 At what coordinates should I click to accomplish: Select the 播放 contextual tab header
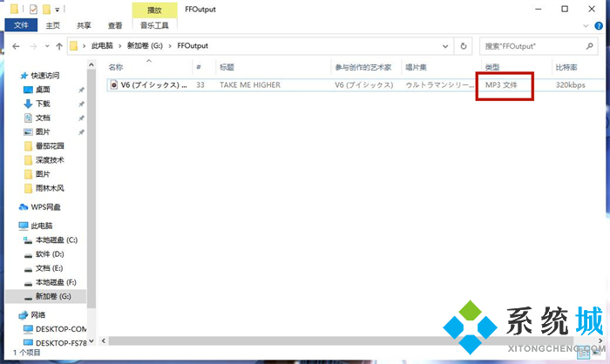(x=154, y=10)
